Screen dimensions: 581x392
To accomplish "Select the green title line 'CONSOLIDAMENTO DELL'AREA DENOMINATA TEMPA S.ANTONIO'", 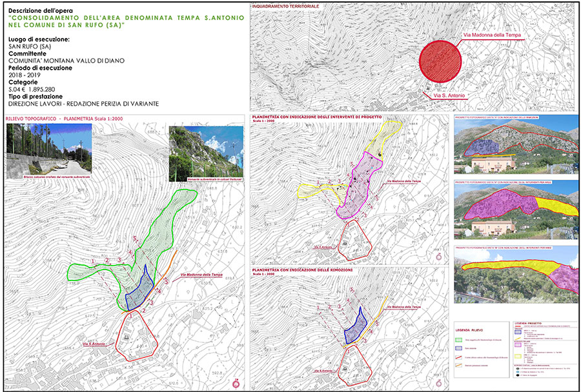I will click(x=126, y=18).
